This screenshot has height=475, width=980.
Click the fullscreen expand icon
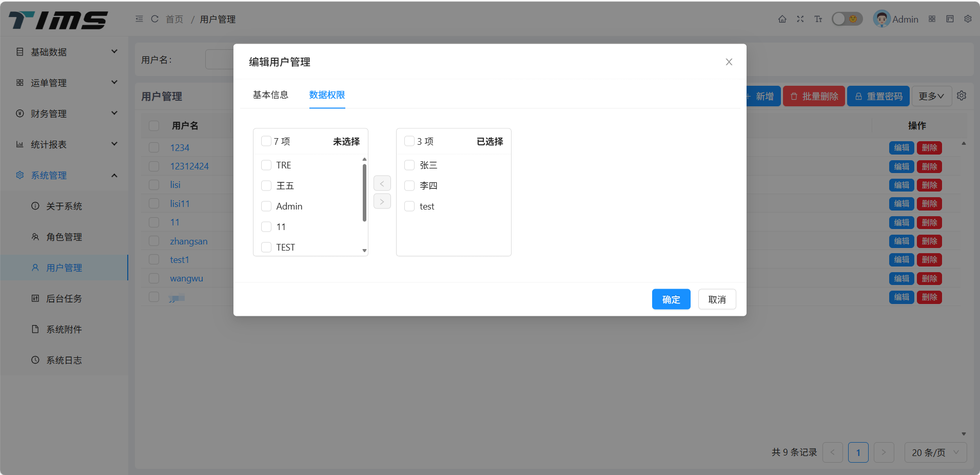pos(800,19)
